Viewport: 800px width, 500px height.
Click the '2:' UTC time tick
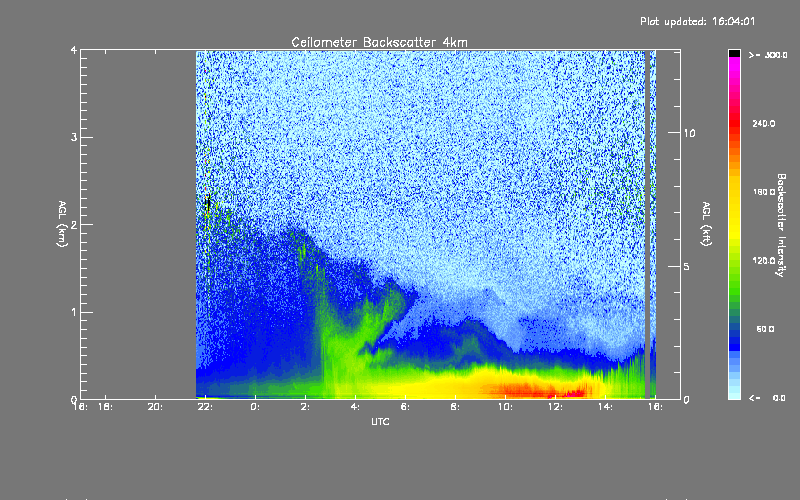[x=305, y=407]
